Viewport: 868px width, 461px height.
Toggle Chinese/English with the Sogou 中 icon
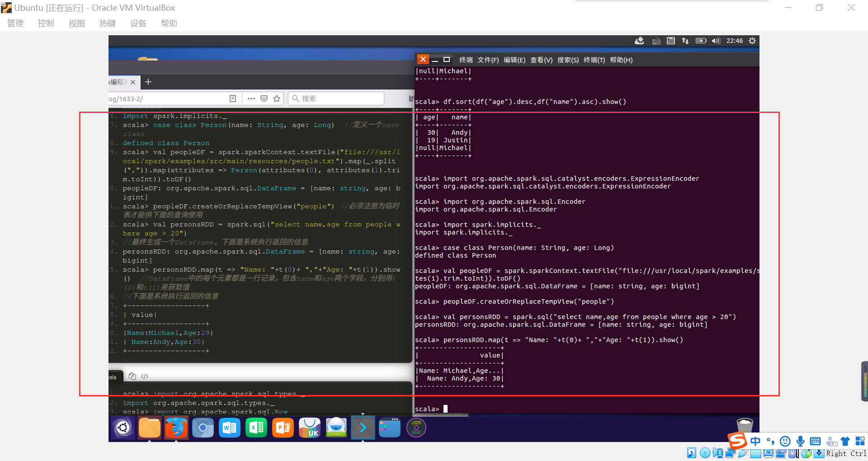(x=755, y=442)
